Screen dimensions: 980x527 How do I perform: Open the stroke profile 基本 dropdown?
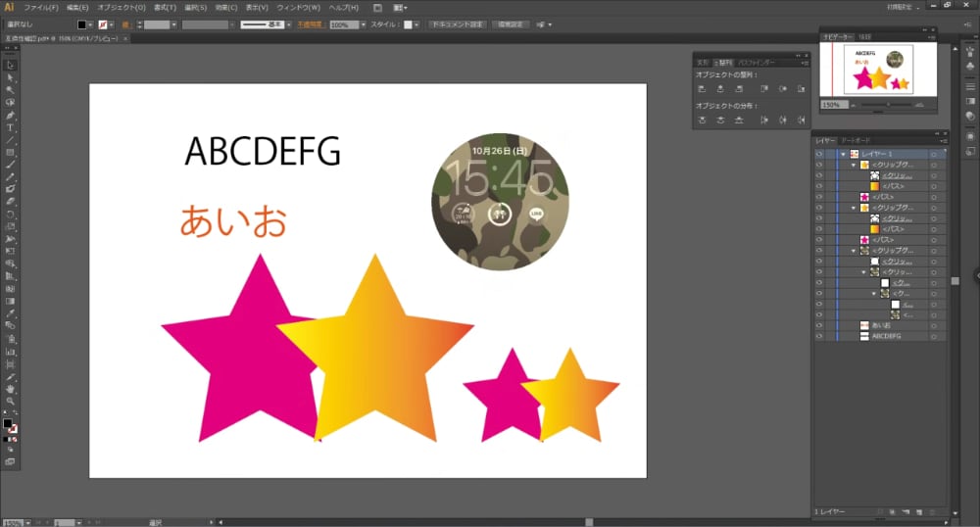[289, 24]
